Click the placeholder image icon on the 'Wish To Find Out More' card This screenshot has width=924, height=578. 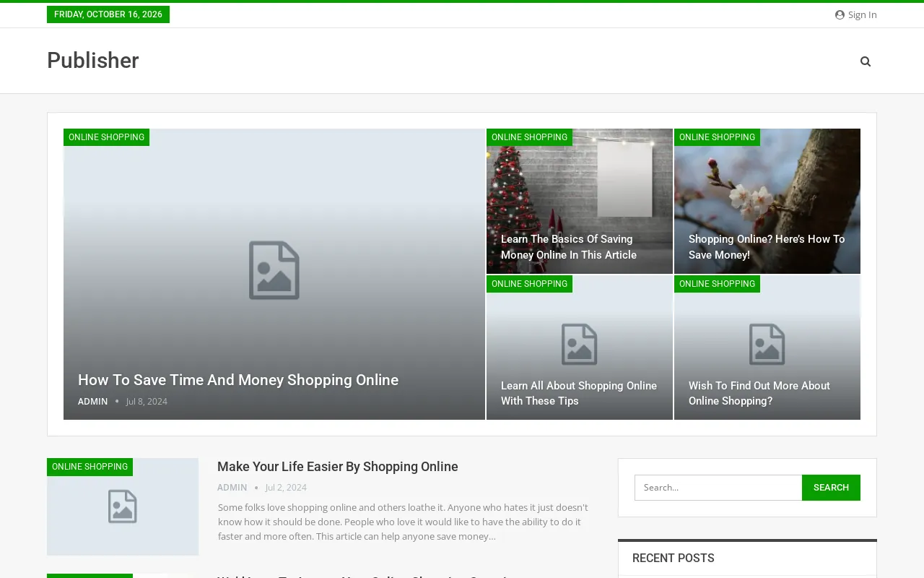coord(767,344)
